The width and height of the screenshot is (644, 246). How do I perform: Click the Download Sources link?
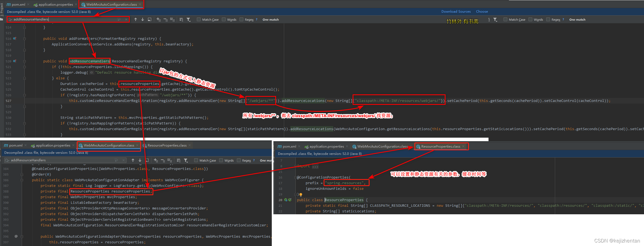[456, 12]
